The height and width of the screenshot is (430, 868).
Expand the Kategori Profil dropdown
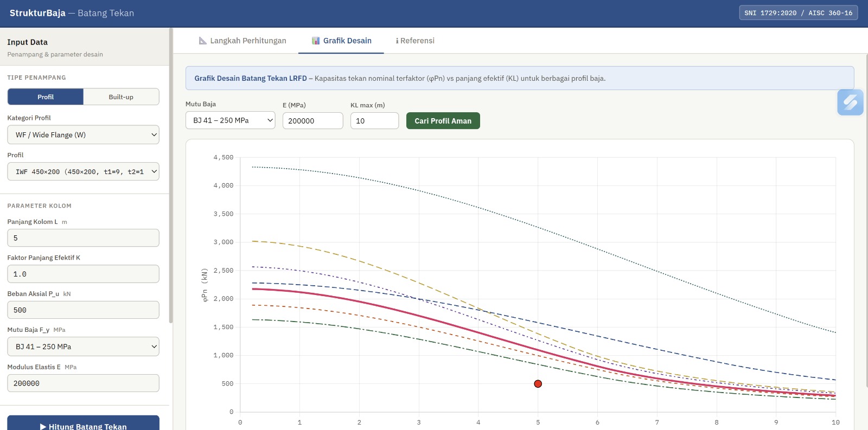[83, 135]
